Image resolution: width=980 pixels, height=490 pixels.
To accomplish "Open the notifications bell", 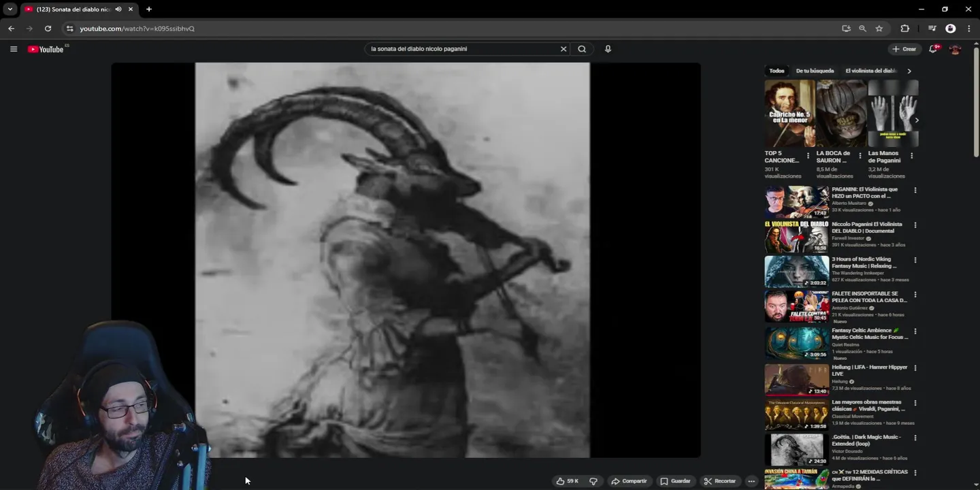I will (934, 49).
